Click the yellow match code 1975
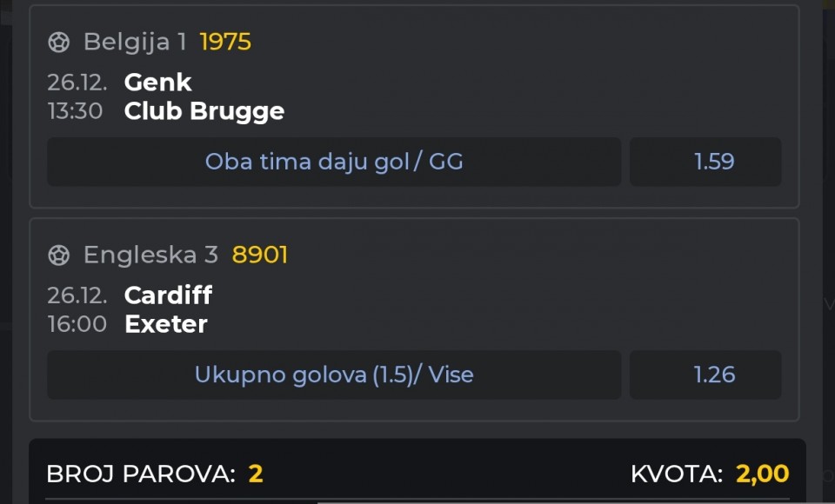 [x=225, y=42]
